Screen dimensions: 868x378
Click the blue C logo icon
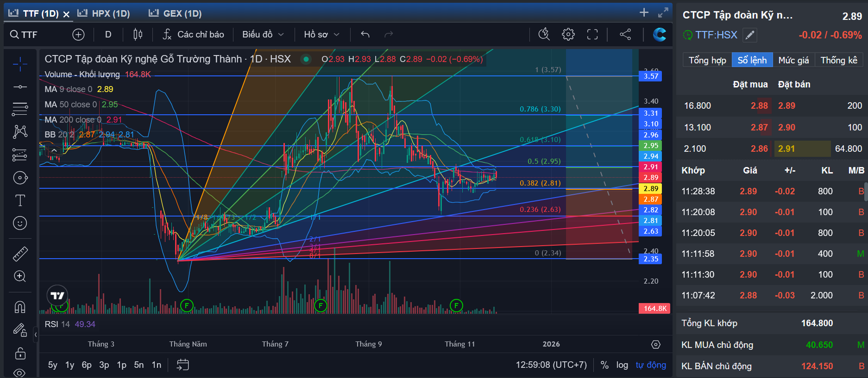point(660,35)
